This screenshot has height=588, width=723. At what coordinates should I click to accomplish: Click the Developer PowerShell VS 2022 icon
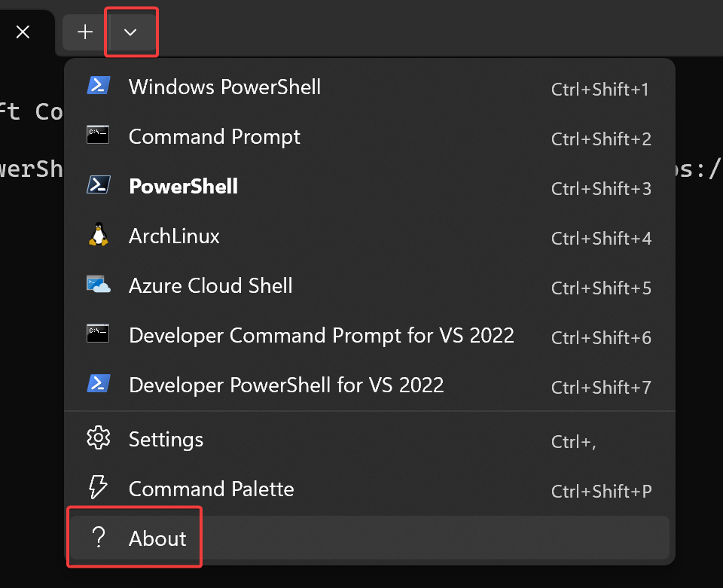click(x=98, y=383)
